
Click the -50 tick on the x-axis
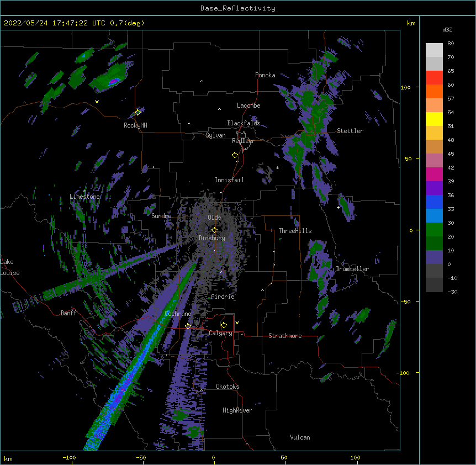click(141, 458)
